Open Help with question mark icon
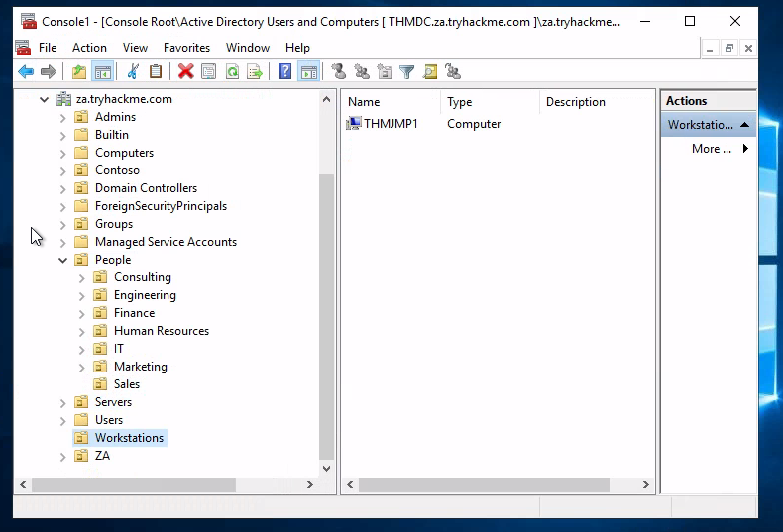The height and width of the screenshot is (532, 783). pos(284,72)
